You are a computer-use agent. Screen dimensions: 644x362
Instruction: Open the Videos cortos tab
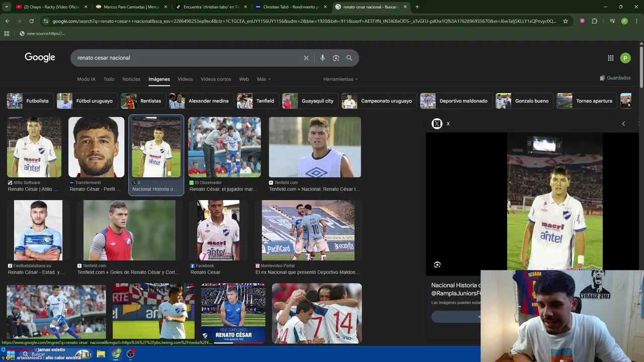click(216, 79)
